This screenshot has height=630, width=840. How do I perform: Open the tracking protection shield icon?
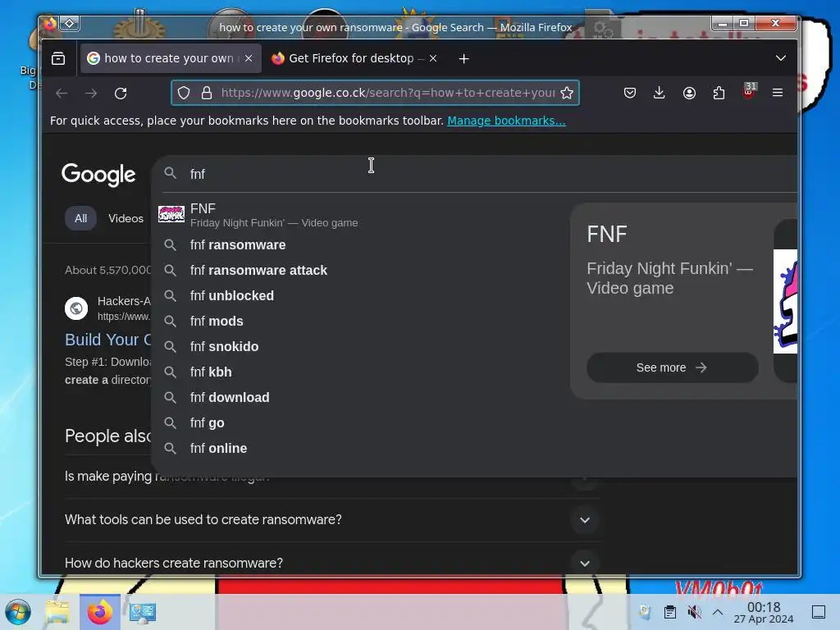click(184, 94)
